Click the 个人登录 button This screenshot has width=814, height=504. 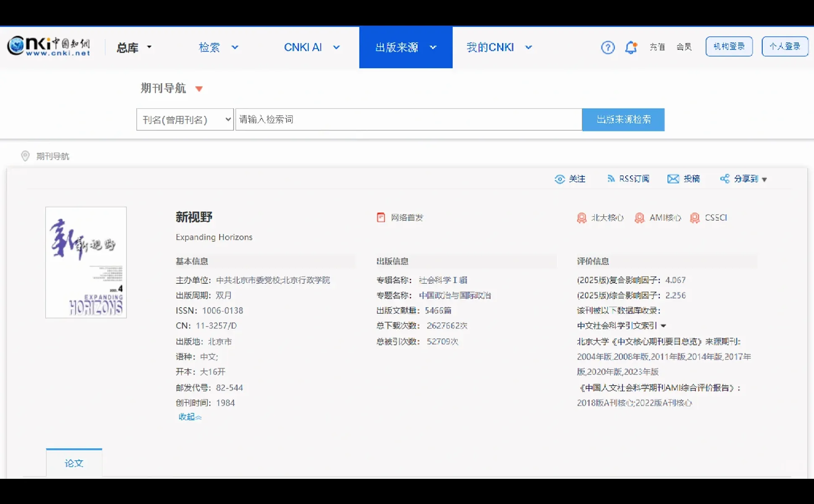(x=784, y=47)
